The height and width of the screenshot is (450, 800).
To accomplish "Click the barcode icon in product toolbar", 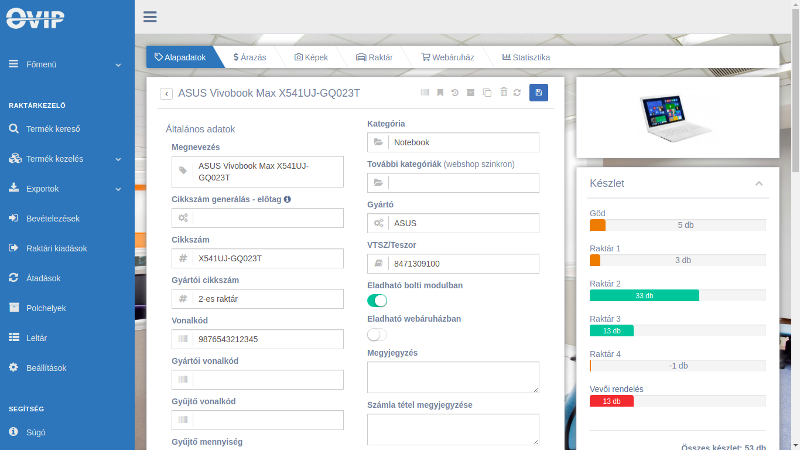I will coord(424,92).
